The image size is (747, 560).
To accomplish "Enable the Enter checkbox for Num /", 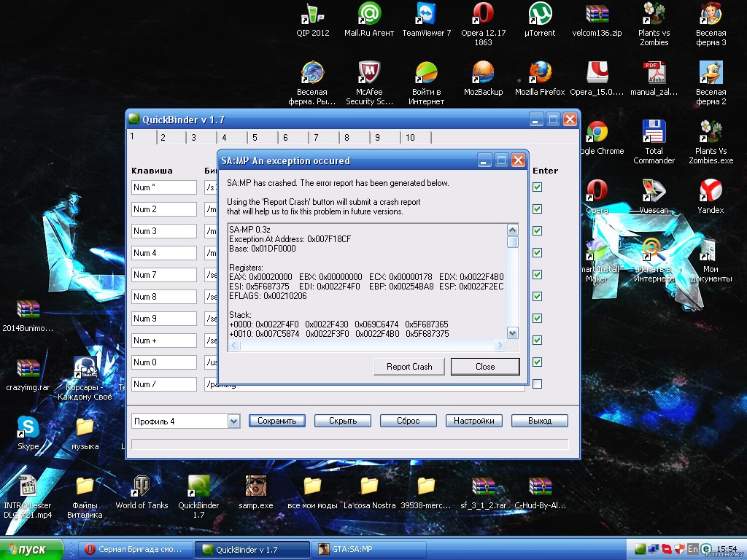I will (x=538, y=384).
